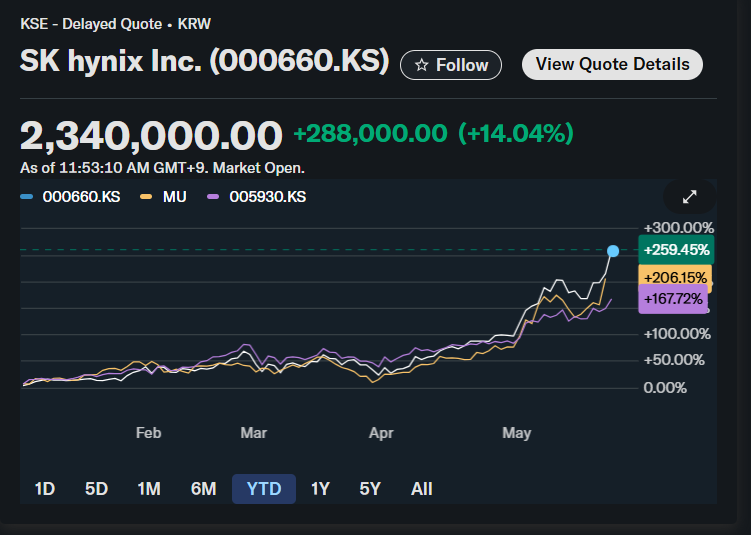Viewport: 751px width, 535px height.
Task: Switch chart to 6M range
Action: click(x=204, y=489)
